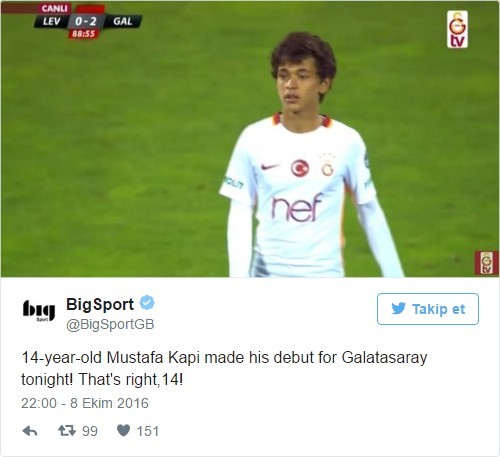Click the LEV 0-2 GAL scoreboard

coord(88,21)
